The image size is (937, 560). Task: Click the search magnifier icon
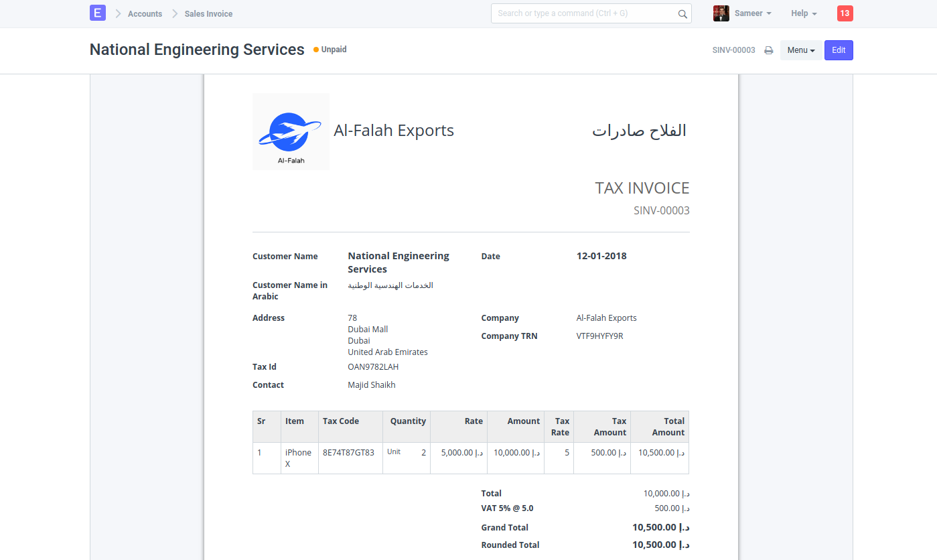pyautogui.click(x=682, y=13)
